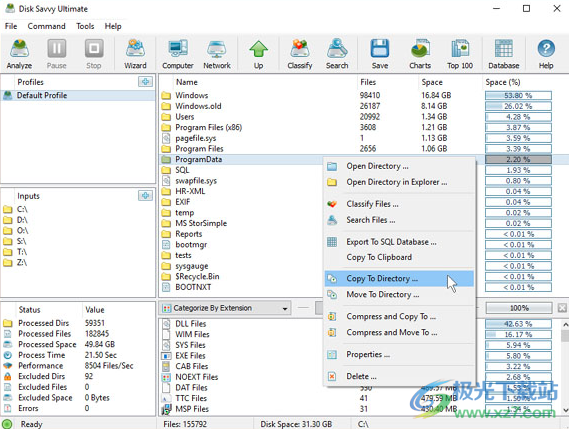Click the 100% filter progress bar
Screen dimensions: 569x429
[519, 308]
